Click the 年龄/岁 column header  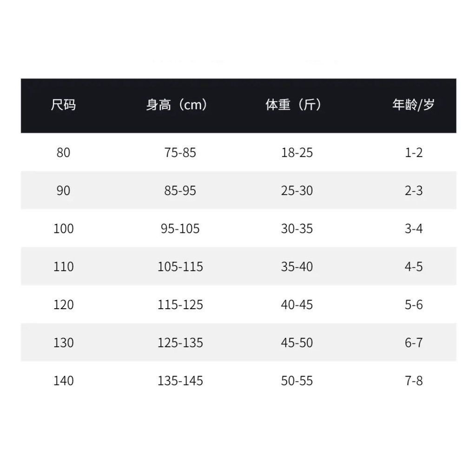413,105
